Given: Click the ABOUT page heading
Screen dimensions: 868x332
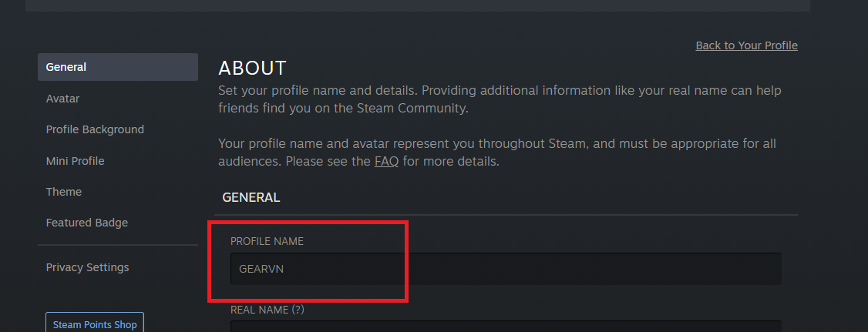Looking at the screenshot, I should point(252,68).
